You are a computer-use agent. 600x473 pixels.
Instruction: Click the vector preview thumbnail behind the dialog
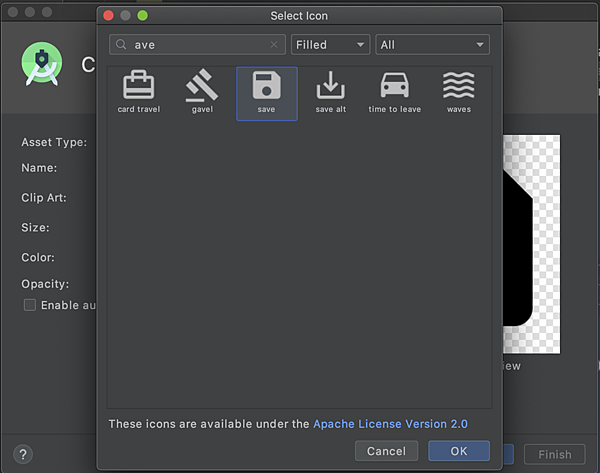tap(532, 244)
